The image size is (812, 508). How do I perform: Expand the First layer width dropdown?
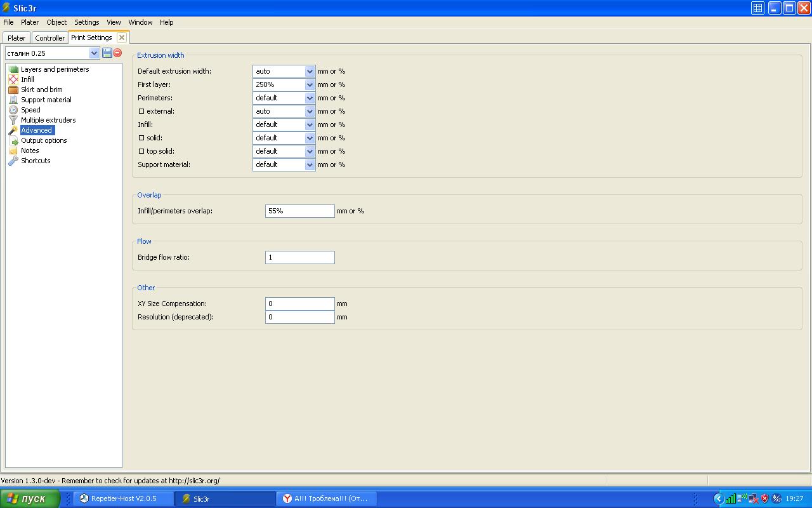(x=310, y=84)
